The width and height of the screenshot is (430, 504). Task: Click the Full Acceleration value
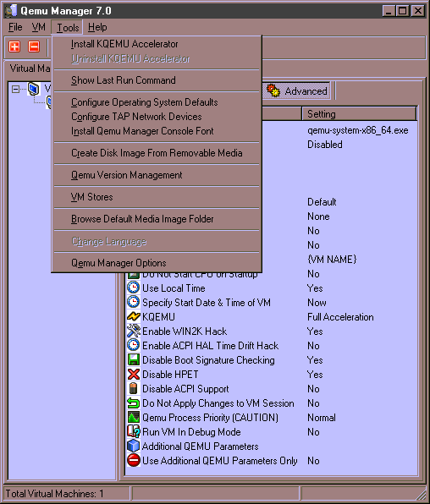coord(340,317)
